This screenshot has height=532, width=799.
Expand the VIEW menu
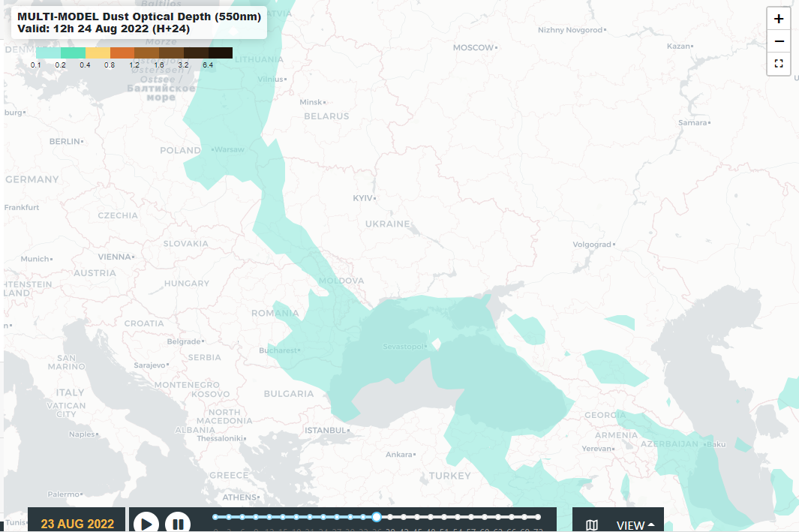coord(635,524)
